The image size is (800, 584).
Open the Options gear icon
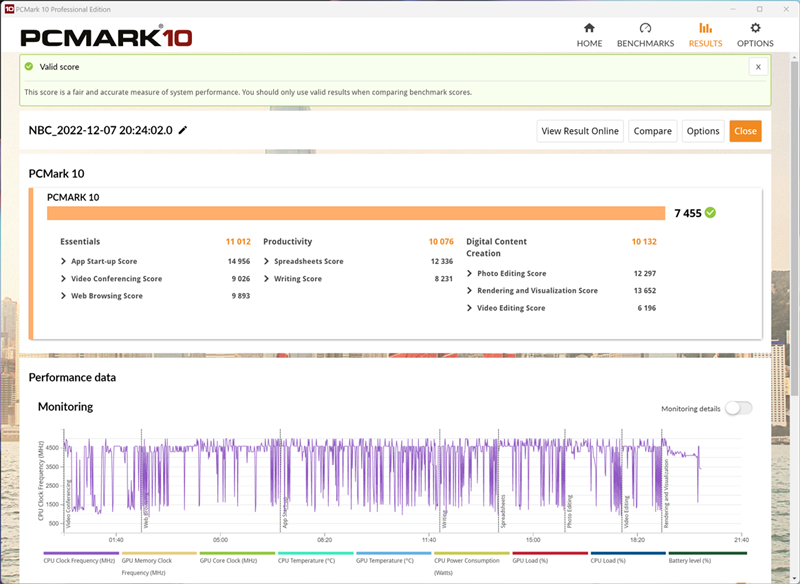[755, 29]
